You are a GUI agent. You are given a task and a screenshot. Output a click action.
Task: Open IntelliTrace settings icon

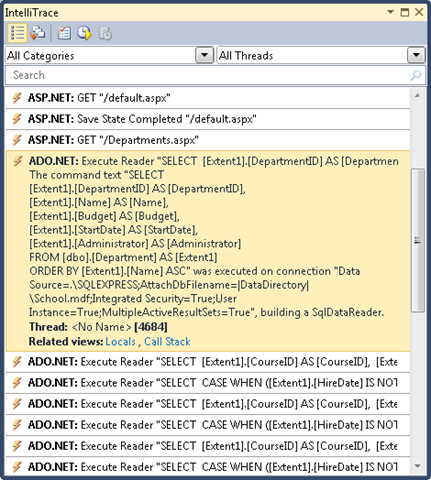tap(64, 33)
